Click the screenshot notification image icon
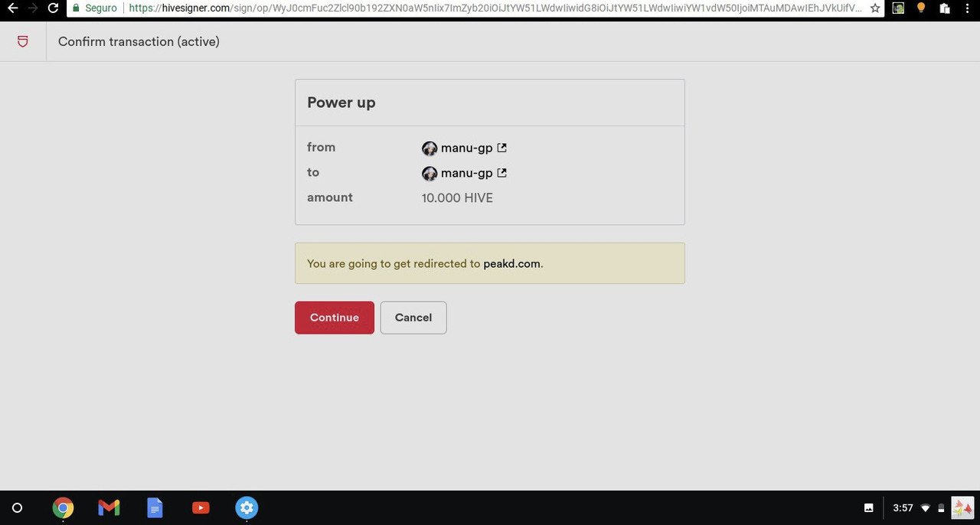Image resolution: width=980 pixels, height=525 pixels. pos(869,508)
